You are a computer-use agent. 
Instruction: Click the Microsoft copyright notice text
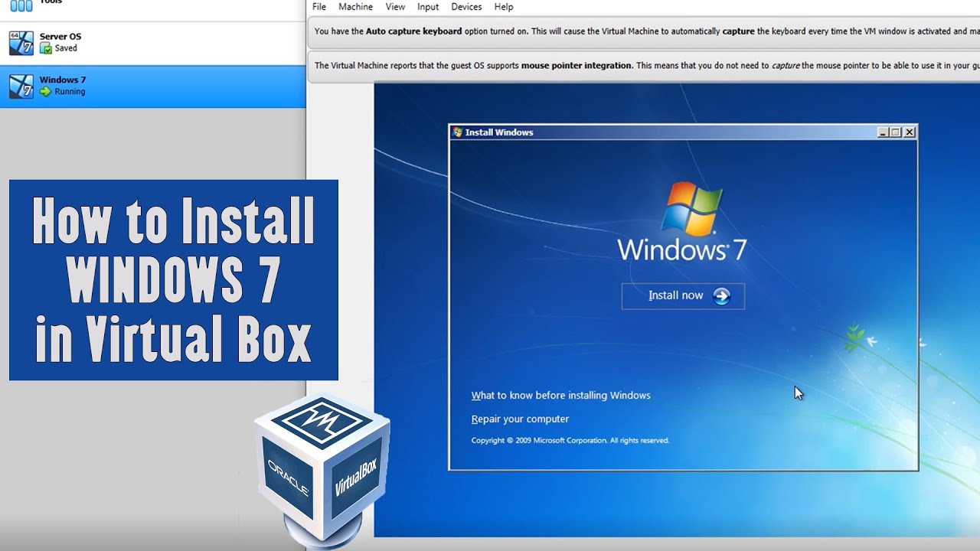(x=570, y=441)
